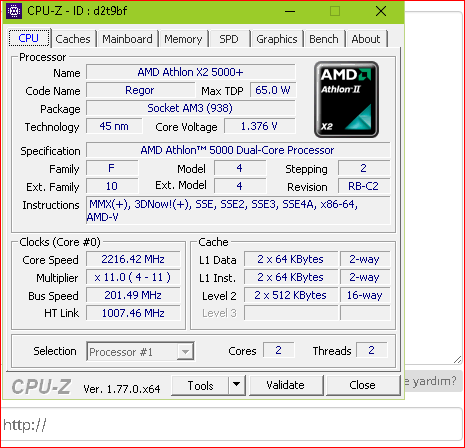
Task: Close CPU-Z with the title bar X
Action: (x=381, y=11)
